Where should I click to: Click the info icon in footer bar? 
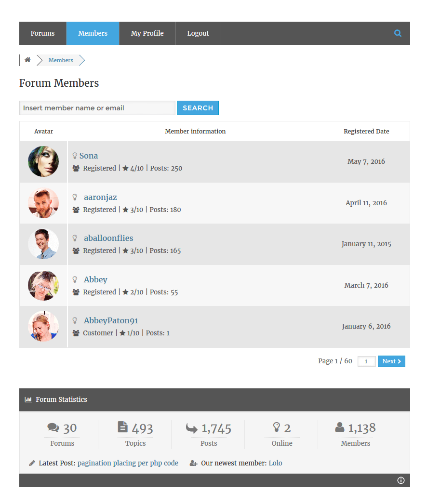click(401, 480)
